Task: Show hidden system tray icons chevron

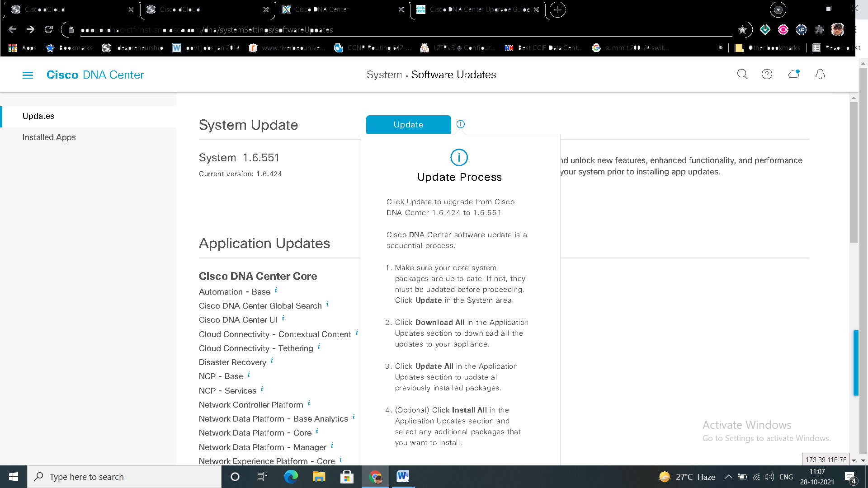Action: coord(728,477)
